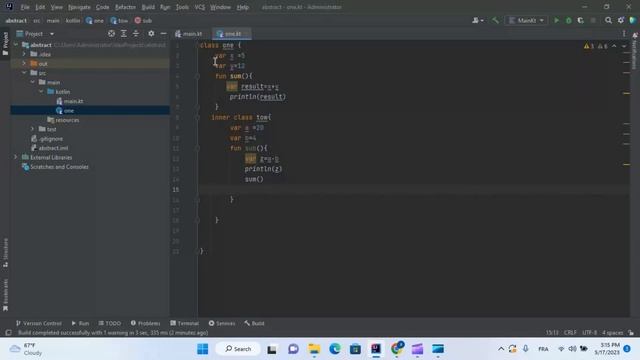Toggle the Project tool window stripe button

(5, 44)
